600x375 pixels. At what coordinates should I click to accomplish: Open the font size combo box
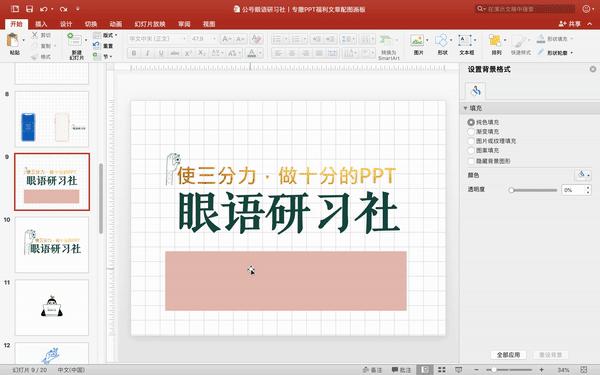203,39
